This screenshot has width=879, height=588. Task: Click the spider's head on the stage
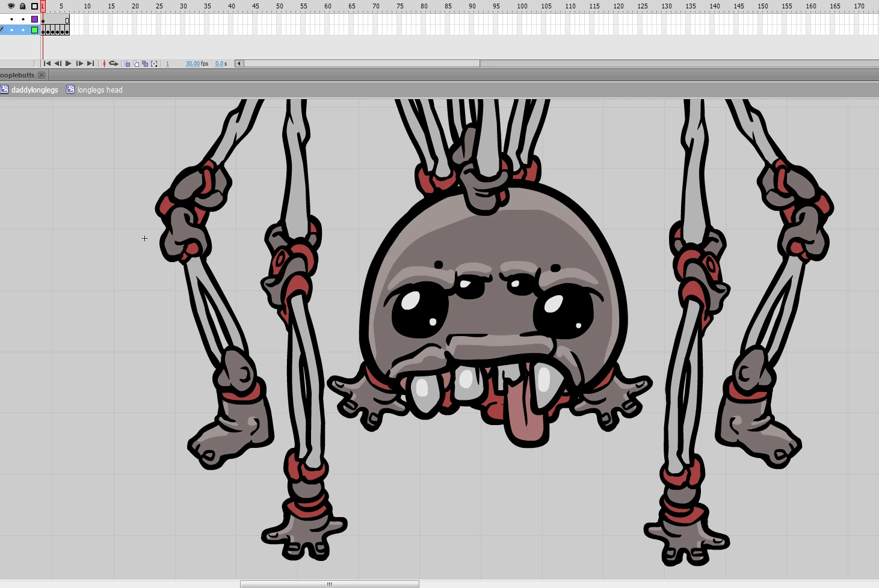click(493, 289)
